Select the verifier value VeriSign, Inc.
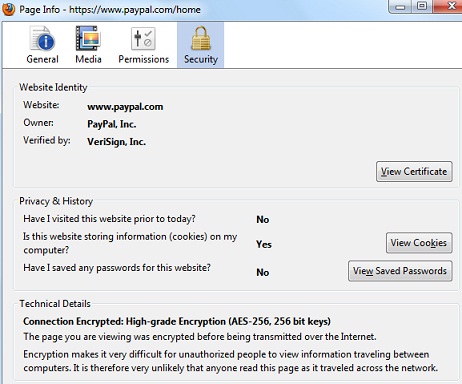Screen dimensions: 462x384 [117, 142]
